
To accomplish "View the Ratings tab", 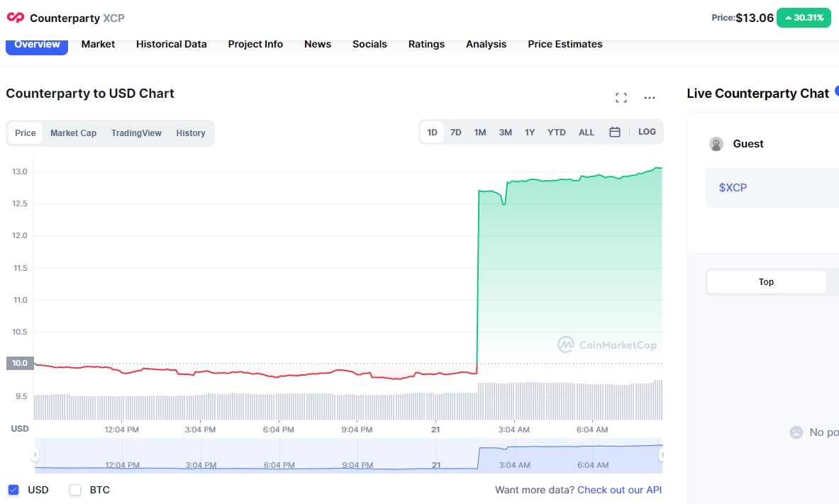I will click(x=426, y=45).
